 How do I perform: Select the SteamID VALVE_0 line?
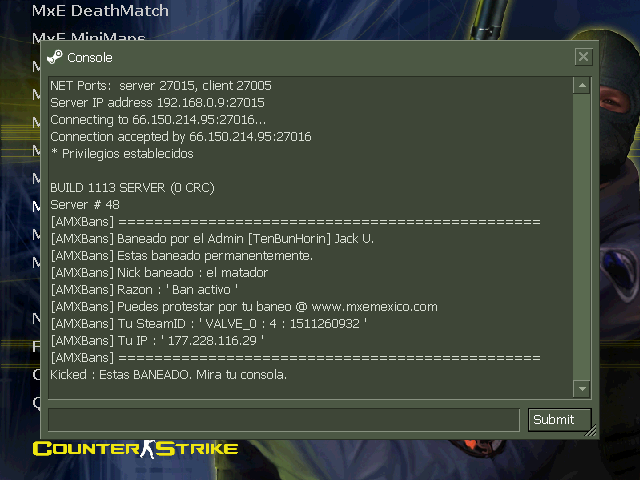tap(209, 324)
